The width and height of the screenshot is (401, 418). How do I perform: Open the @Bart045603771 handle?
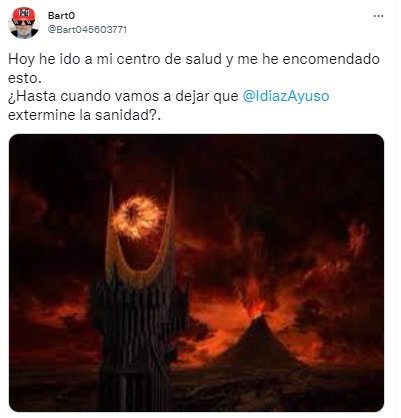87,30
